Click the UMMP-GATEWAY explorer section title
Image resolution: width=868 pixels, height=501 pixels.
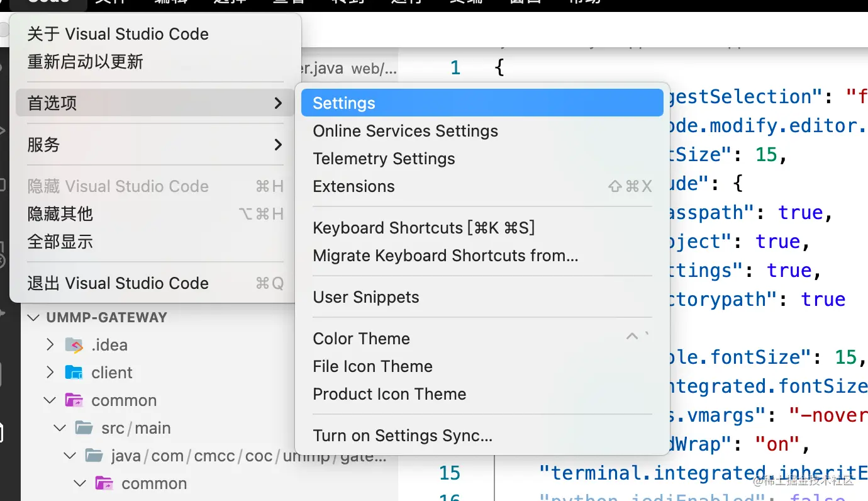(x=106, y=317)
